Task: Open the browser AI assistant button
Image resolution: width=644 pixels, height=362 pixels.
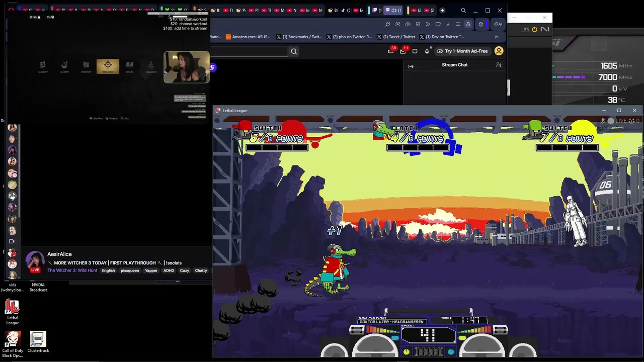Action: click(x=498, y=24)
